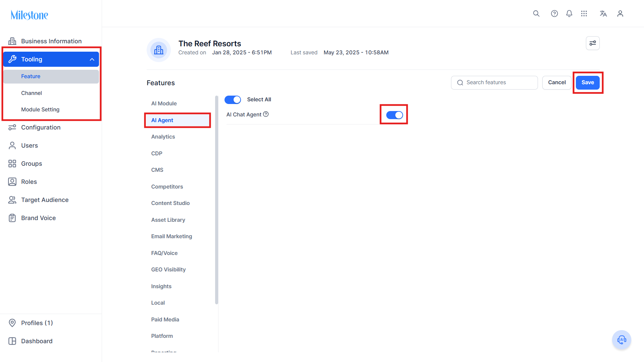Click the Dashboard layout icon

pos(12,341)
